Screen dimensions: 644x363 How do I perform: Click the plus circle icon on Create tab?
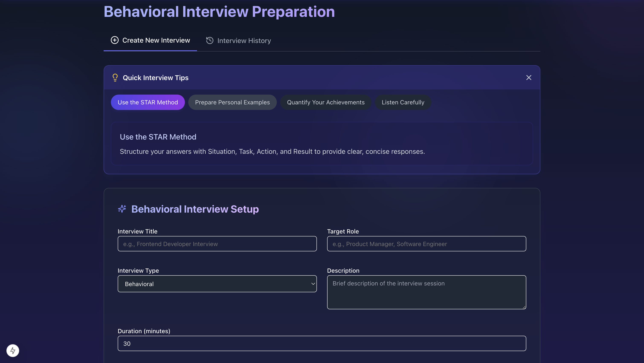click(115, 40)
